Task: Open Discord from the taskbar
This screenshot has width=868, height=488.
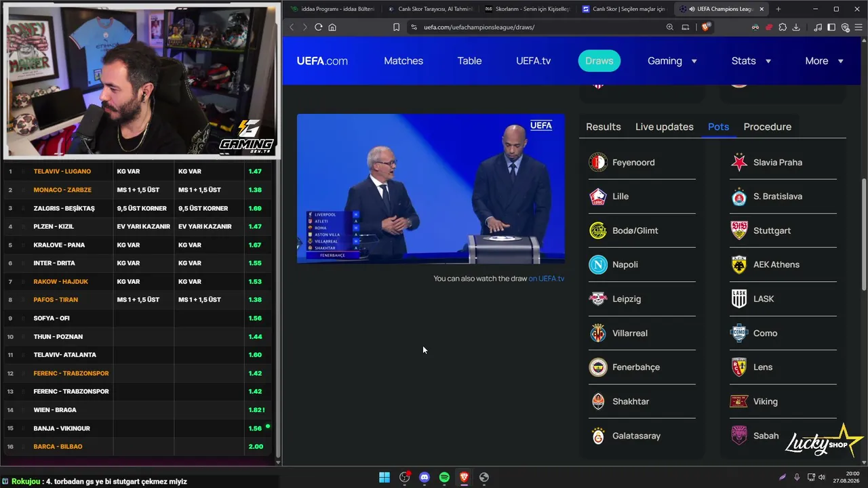Action: (425, 477)
